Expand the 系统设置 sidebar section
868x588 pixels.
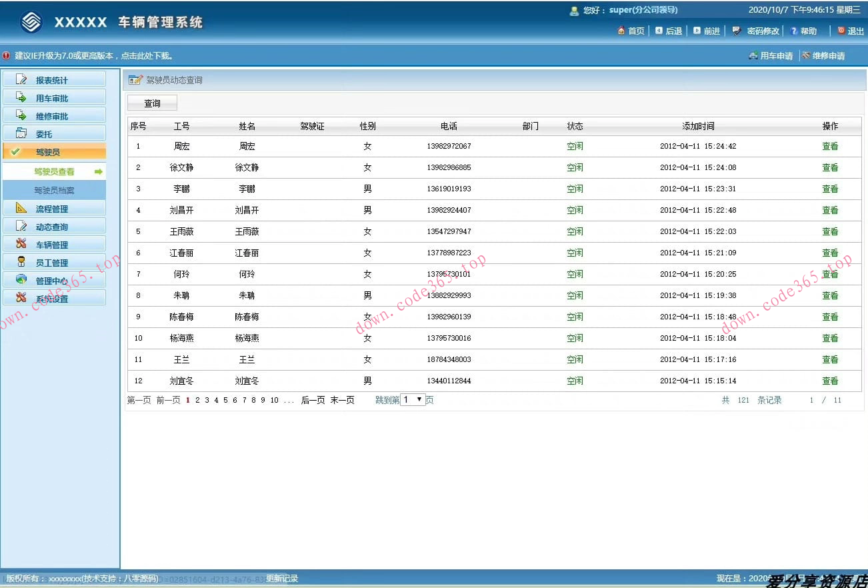54,299
